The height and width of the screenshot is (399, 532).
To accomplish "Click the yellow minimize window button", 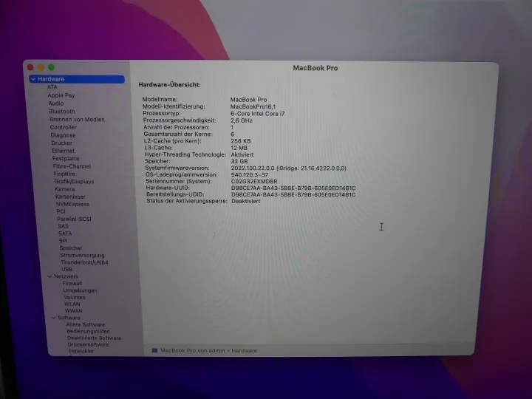I will click(41, 67).
